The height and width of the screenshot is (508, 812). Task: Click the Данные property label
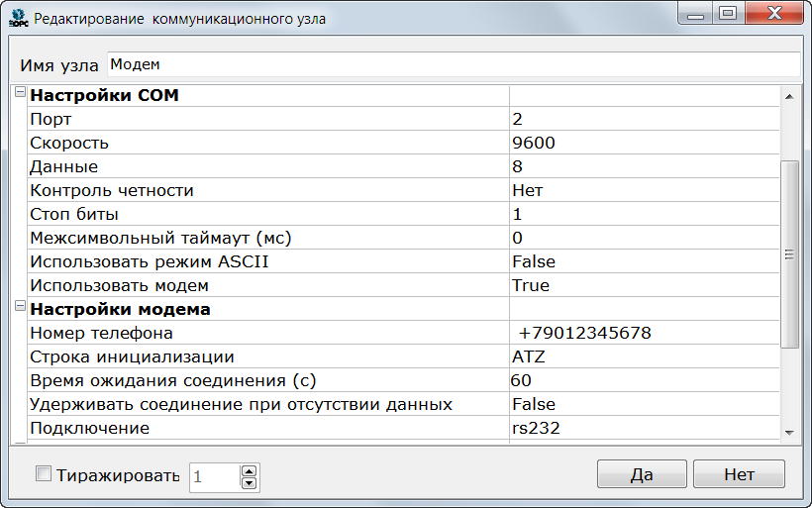(64, 166)
